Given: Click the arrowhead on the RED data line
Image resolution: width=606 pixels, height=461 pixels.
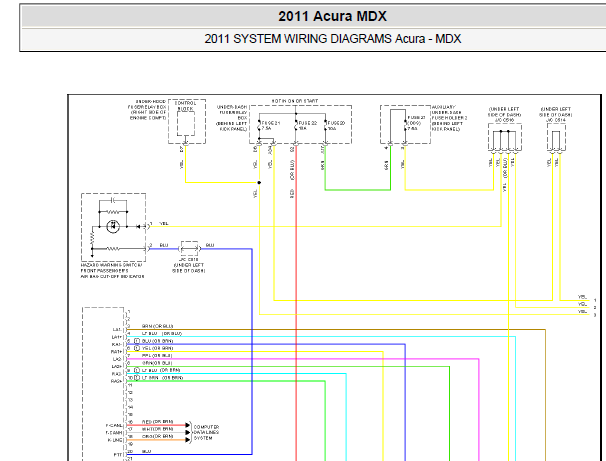Looking at the screenshot, I should tap(188, 425).
